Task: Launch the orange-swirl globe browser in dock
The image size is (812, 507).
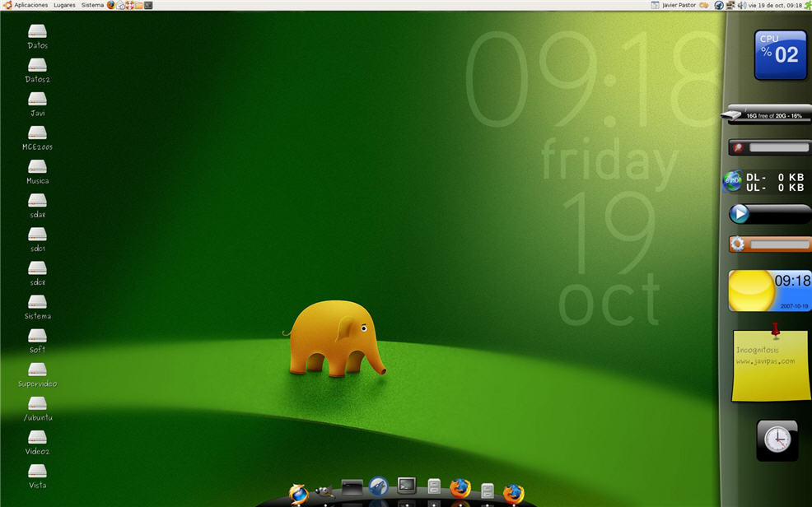Action: click(x=299, y=494)
